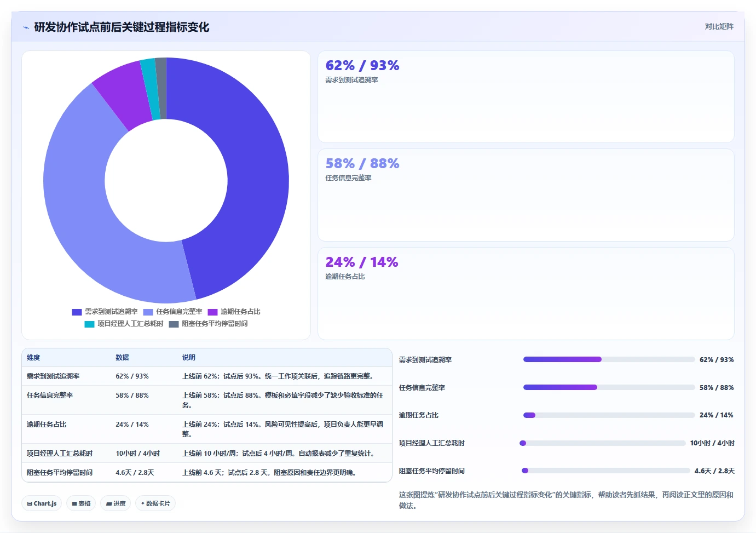Open the 62% / 93% metric card
This screenshot has height=533, width=756.
click(x=526, y=97)
